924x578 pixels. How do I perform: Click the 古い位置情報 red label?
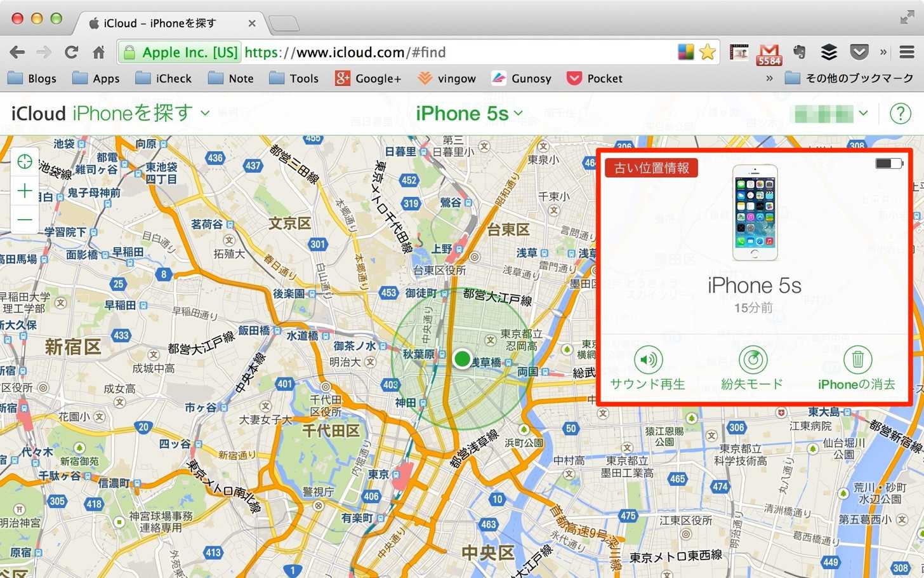point(651,168)
